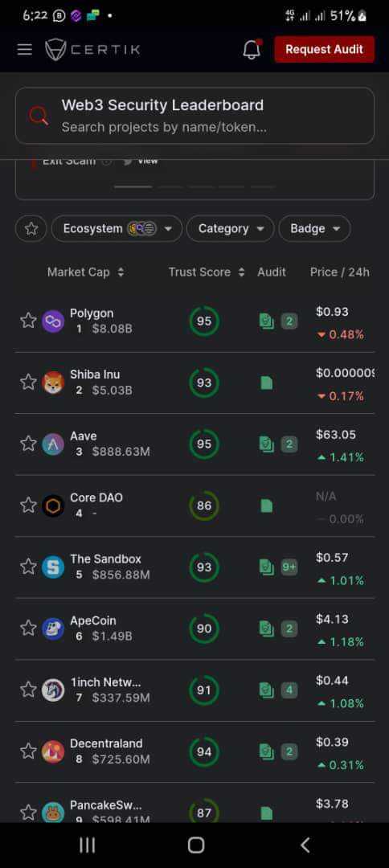Image resolution: width=389 pixels, height=868 pixels.
Task: Favorite Polygon with its star
Action: [x=28, y=321]
